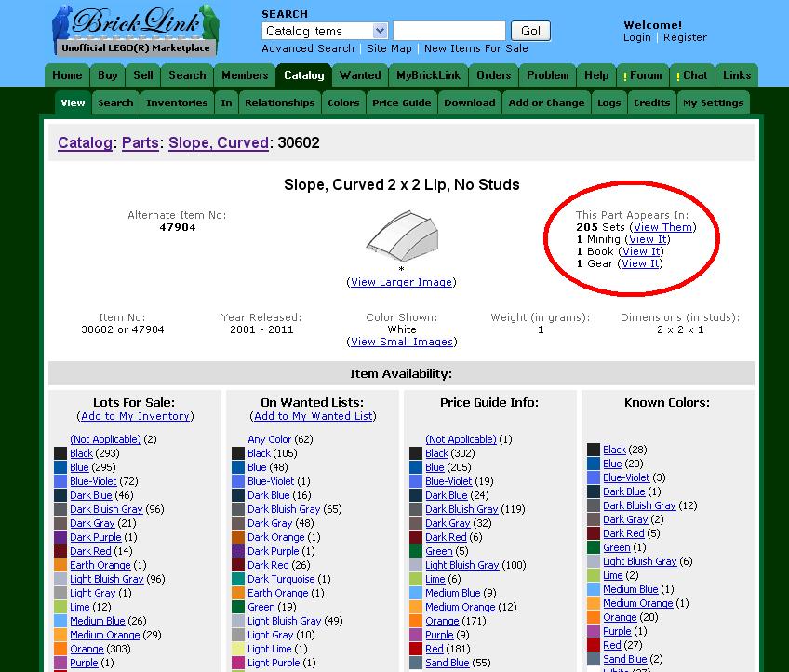Open Dark Bluish Gray (96) lots link
This screenshot has height=672, width=789.
pyautogui.click(x=106, y=509)
